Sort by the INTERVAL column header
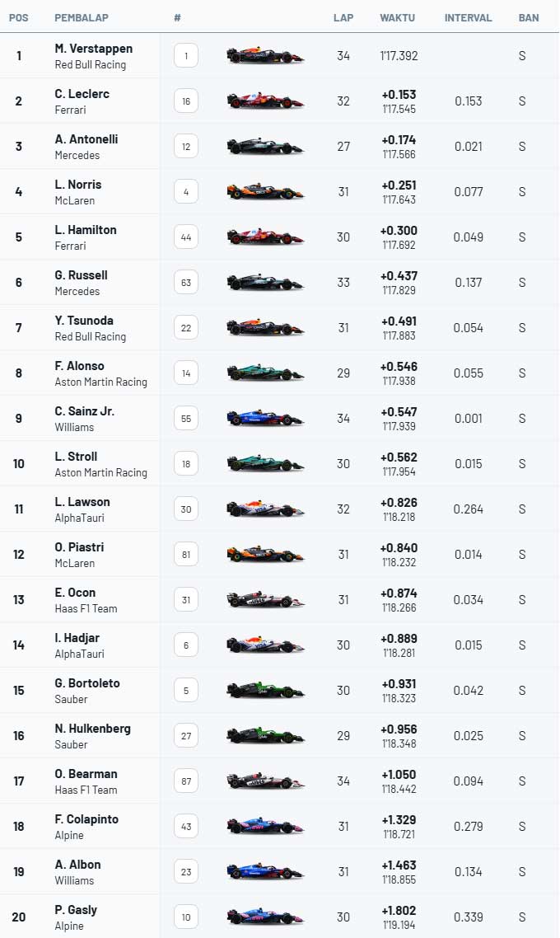560x938 pixels. (x=468, y=18)
